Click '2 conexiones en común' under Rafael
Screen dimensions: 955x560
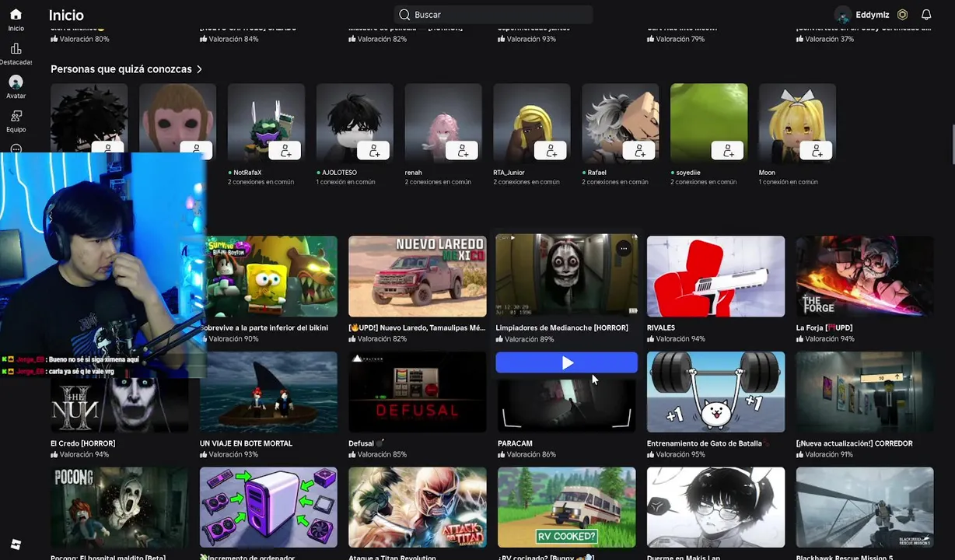coord(615,182)
